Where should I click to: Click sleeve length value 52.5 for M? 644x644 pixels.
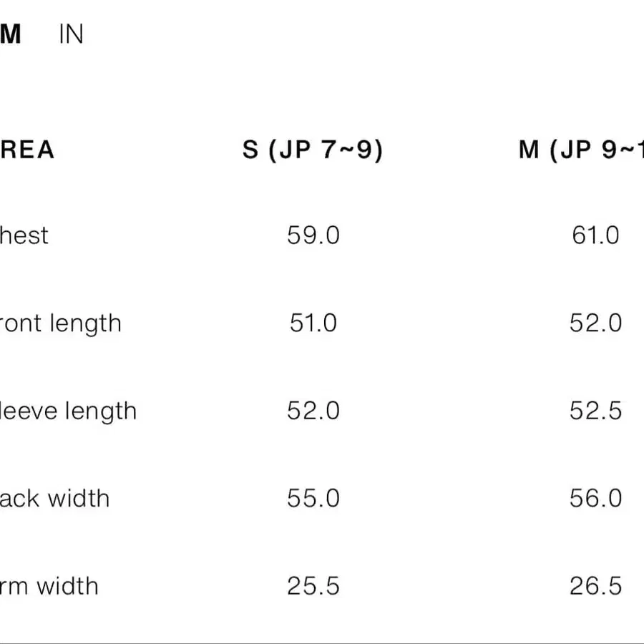coord(595,411)
